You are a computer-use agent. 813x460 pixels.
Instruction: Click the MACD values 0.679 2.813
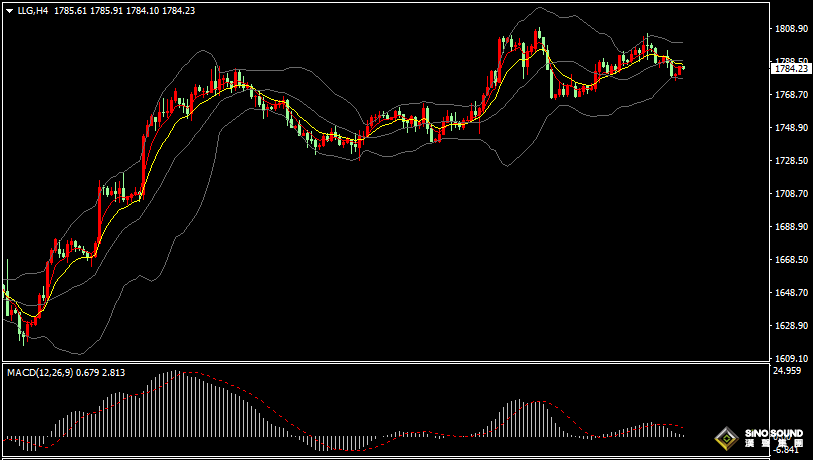click(x=101, y=372)
